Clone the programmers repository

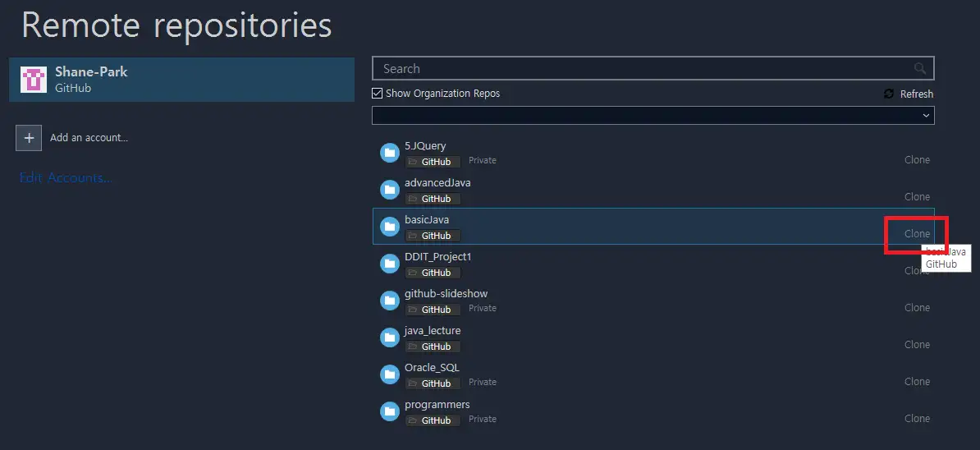tap(917, 418)
